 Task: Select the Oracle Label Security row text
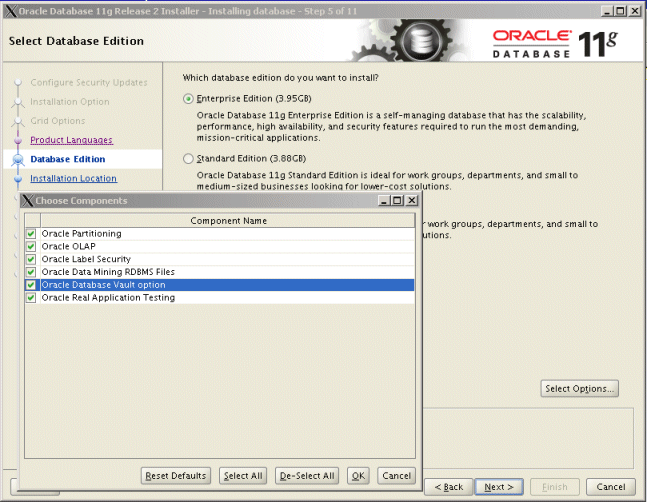pyautogui.click(x=86, y=259)
